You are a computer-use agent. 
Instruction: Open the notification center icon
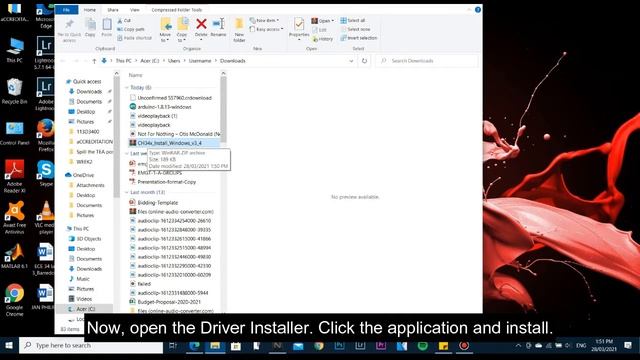pos(628,346)
